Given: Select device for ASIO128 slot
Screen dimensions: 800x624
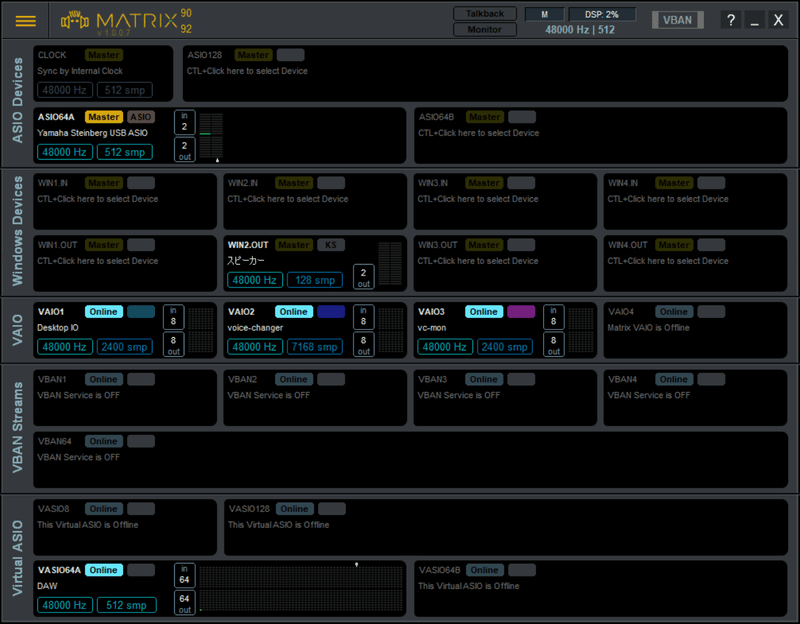Looking at the screenshot, I should (247, 71).
